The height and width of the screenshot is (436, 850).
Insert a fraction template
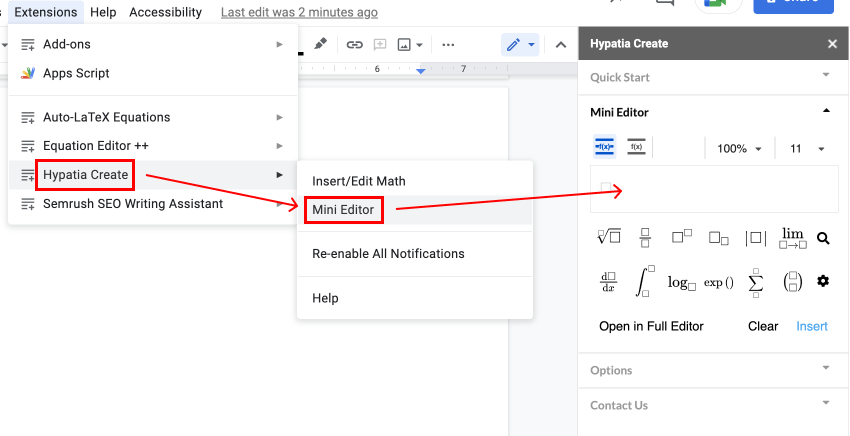[x=645, y=238]
